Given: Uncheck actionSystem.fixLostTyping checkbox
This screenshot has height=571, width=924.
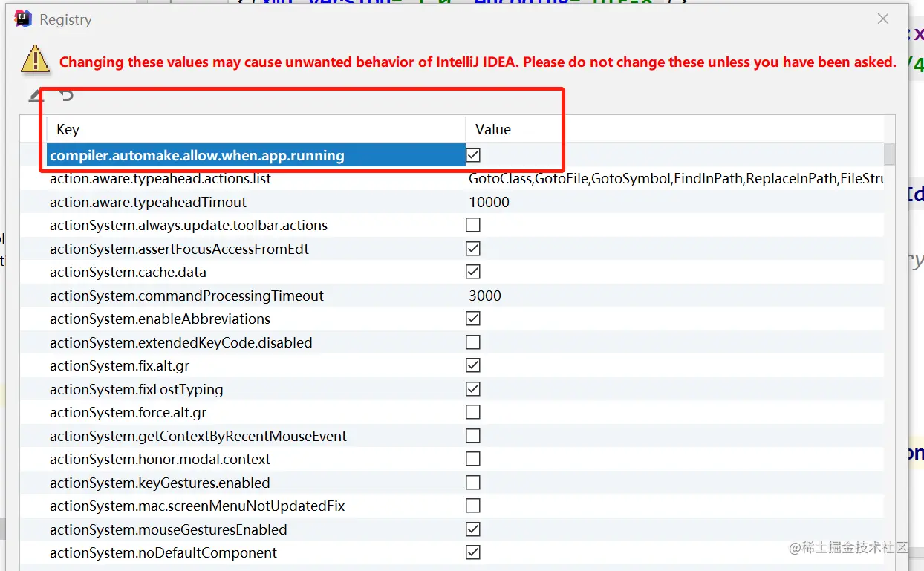Looking at the screenshot, I should [x=473, y=389].
